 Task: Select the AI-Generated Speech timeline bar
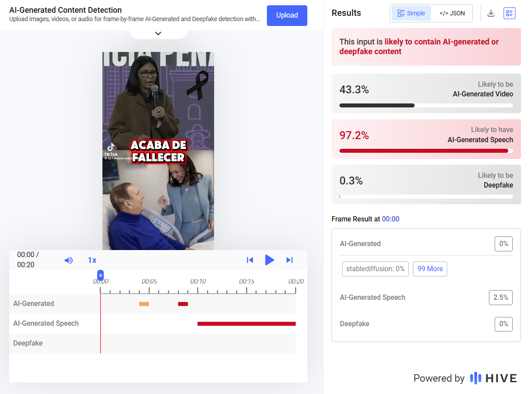(247, 324)
